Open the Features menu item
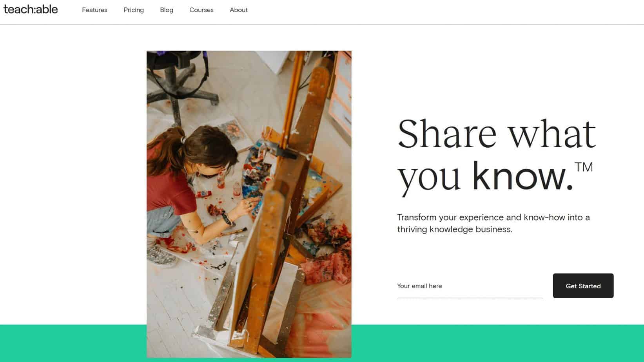The height and width of the screenshot is (362, 644). point(94,10)
